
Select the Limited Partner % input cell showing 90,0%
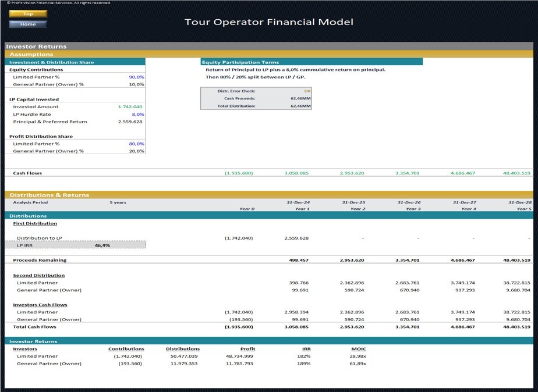(136, 77)
